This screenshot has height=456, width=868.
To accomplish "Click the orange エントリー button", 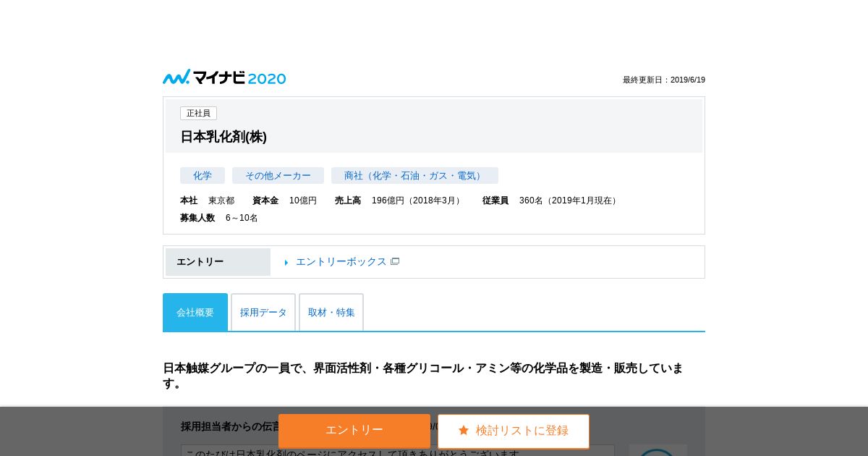I will [x=354, y=431].
